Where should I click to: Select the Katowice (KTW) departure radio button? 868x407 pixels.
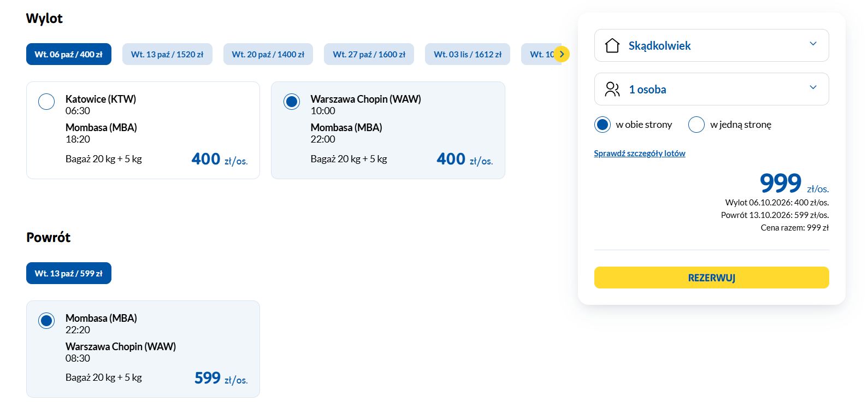pyautogui.click(x=46, y=102)
